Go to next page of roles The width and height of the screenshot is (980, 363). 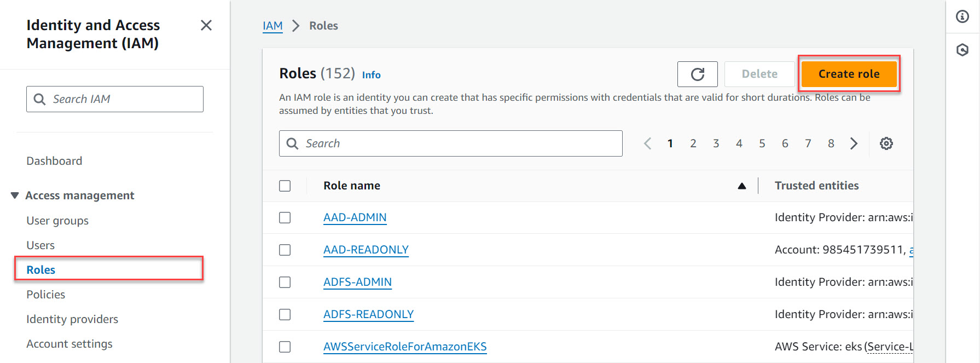(x=854, y=143)
